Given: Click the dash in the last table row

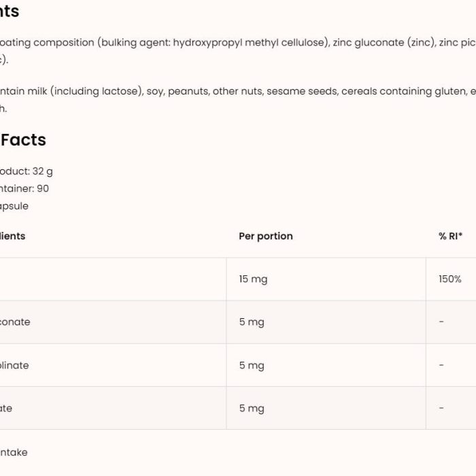Looking at the screenshot, I should click(x=441, y=408).
